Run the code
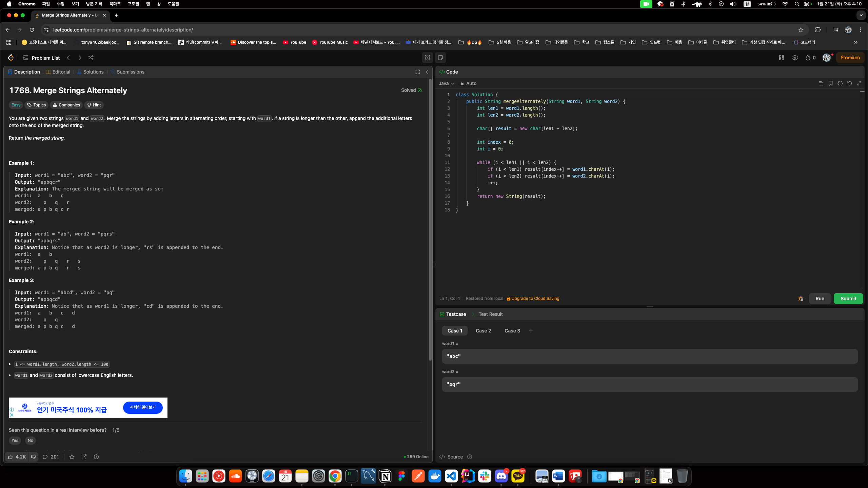This screenshot has height=488, width=868. pyautogui.click(x=820, y=299)
